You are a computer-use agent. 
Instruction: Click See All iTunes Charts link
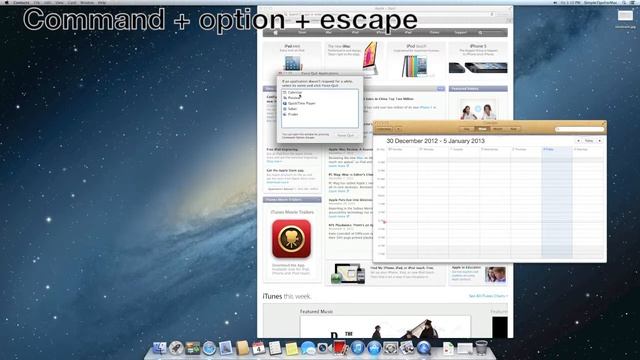click(488, 296)
